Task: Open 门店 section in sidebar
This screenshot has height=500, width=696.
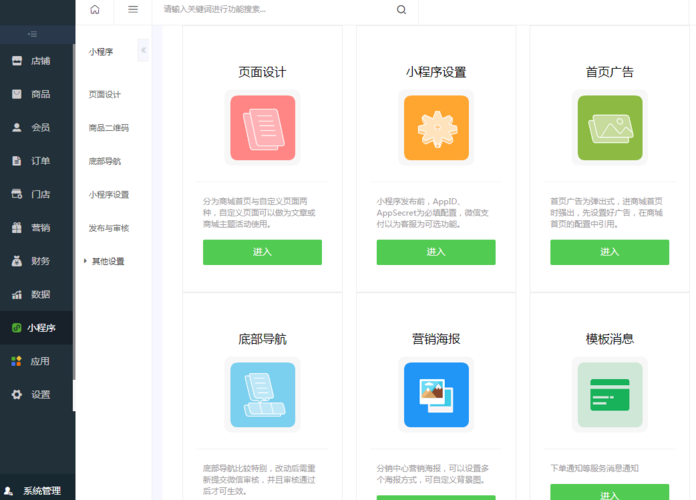Action: coord(36,194)
